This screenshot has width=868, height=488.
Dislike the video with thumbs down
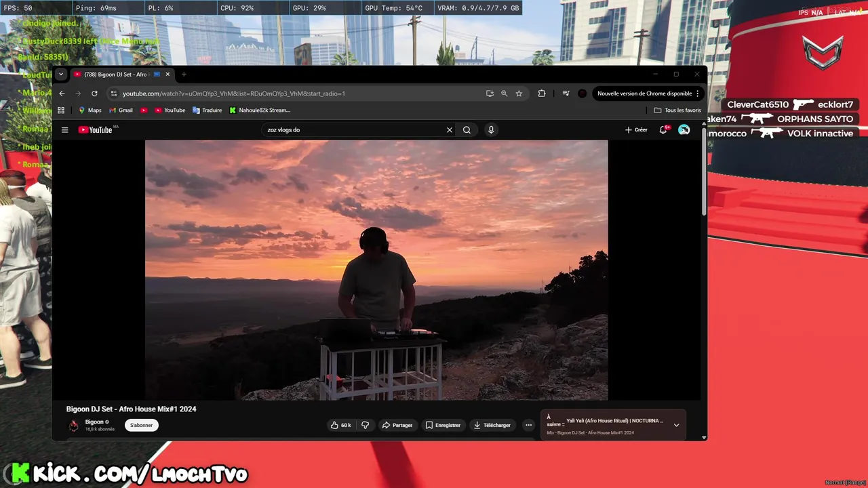point(365,425)
